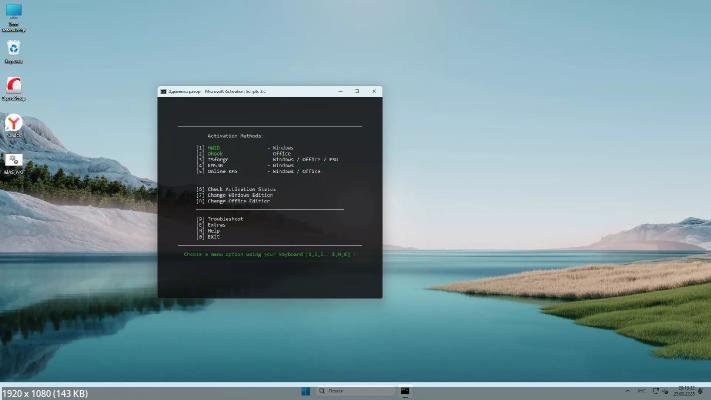
Task: Close the Activation Scripts console window
Action: click(374, 92)
